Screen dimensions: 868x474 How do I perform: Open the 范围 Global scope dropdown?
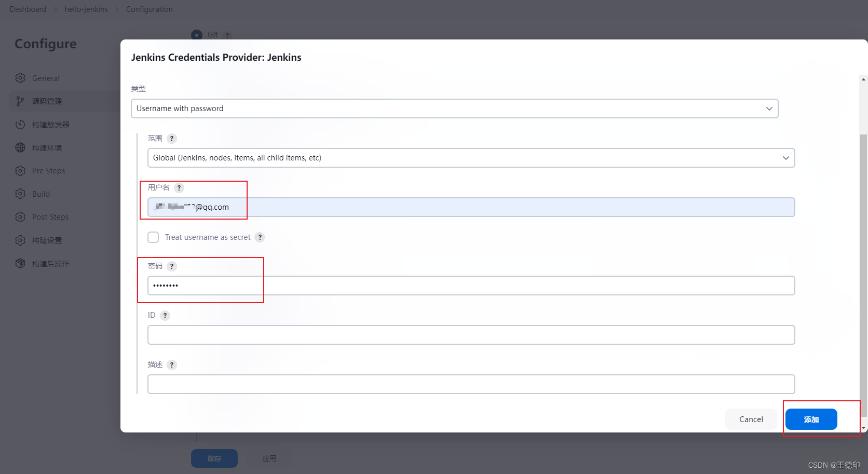(x=471, y=158)
